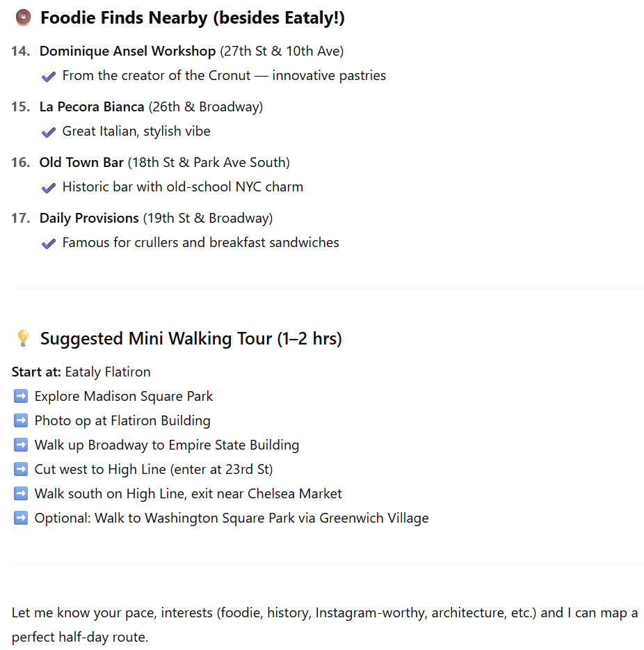The image size is (644, 650).
Task: Click arrow icon beside Walk up Broadway step
Action: [x=21, y=445]
